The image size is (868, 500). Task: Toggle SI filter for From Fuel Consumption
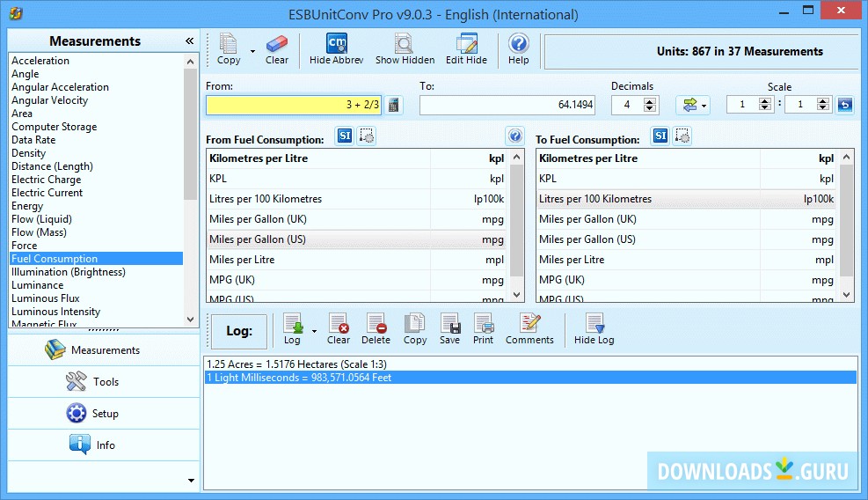345,136
